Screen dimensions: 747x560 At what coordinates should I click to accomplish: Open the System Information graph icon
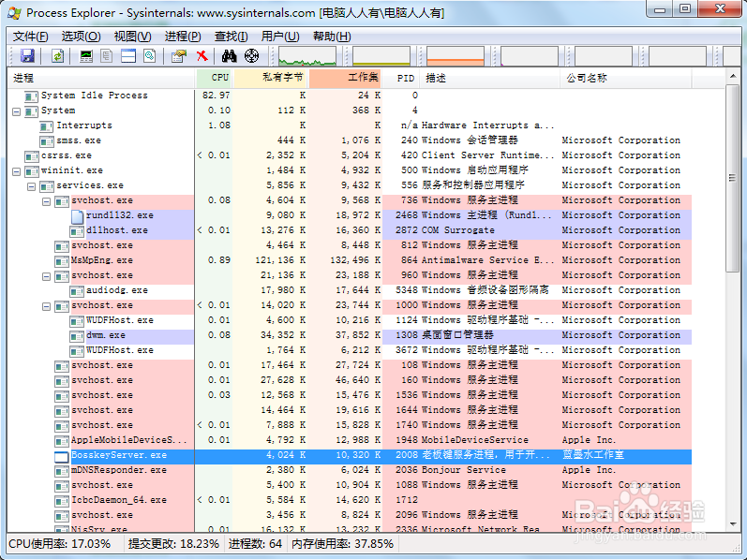[x=86, y=56]
